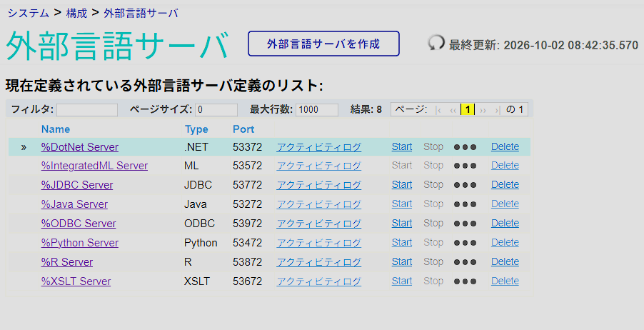Open the three-dot menu for %XSLT Server

point(465,282)
